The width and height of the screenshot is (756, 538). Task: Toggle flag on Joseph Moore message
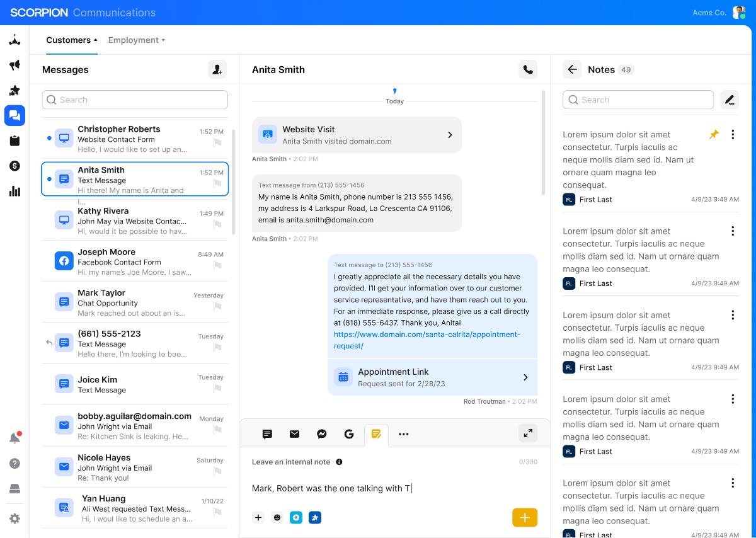217,266
